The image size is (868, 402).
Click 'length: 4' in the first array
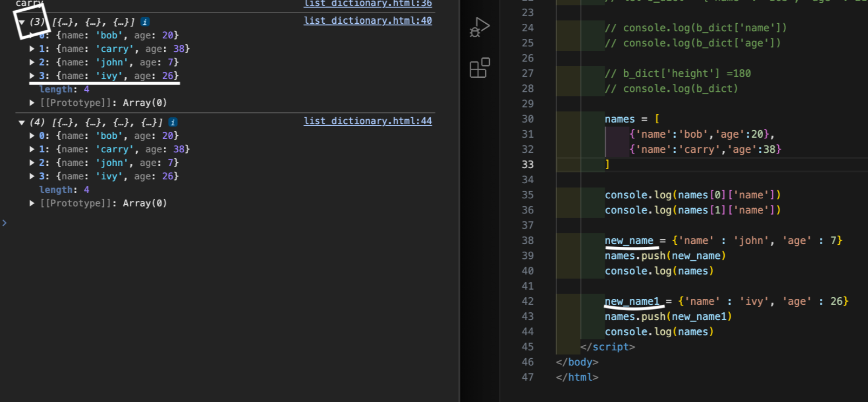click(64, 89)
